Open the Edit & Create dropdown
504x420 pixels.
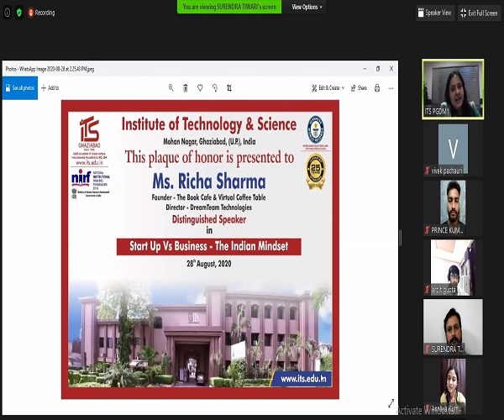click(328, 87)
